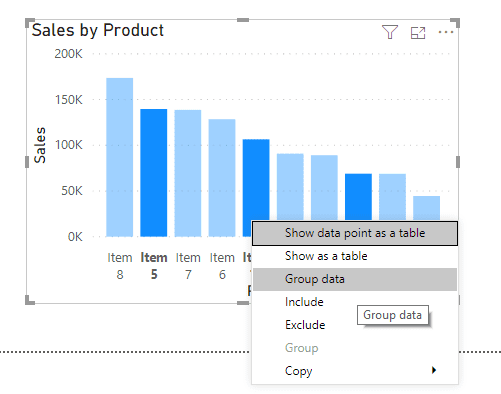
Task: Click the Item 7 axis label
Action: (188, 266)
